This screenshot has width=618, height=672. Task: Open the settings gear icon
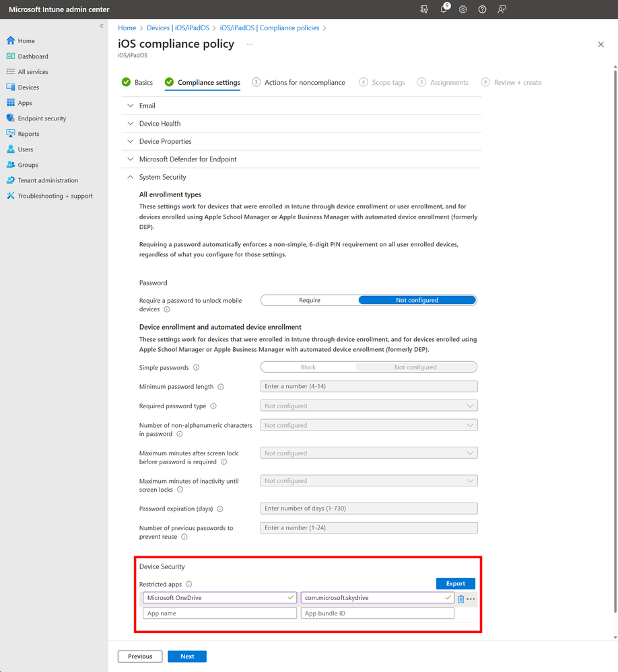coord(462,9)
